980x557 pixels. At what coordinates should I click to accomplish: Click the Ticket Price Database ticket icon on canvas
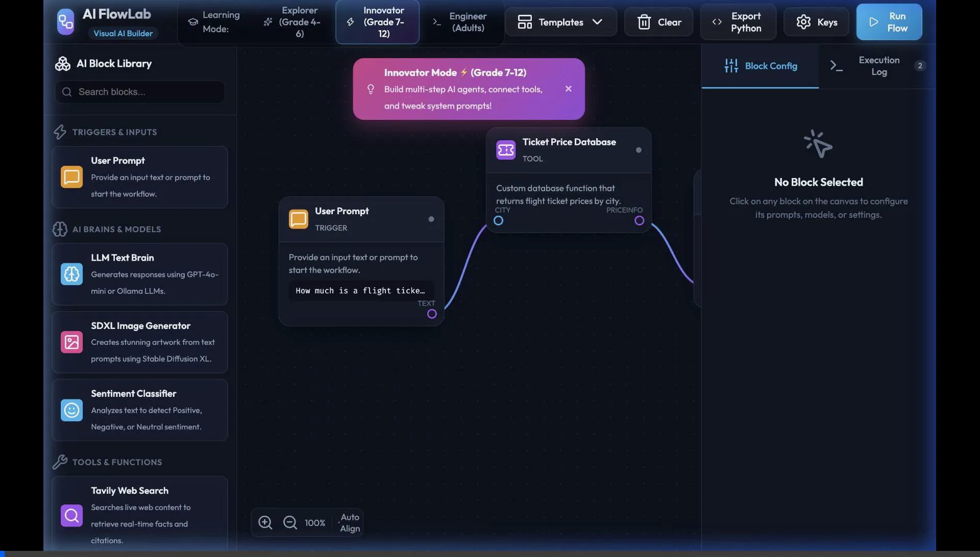506,150
